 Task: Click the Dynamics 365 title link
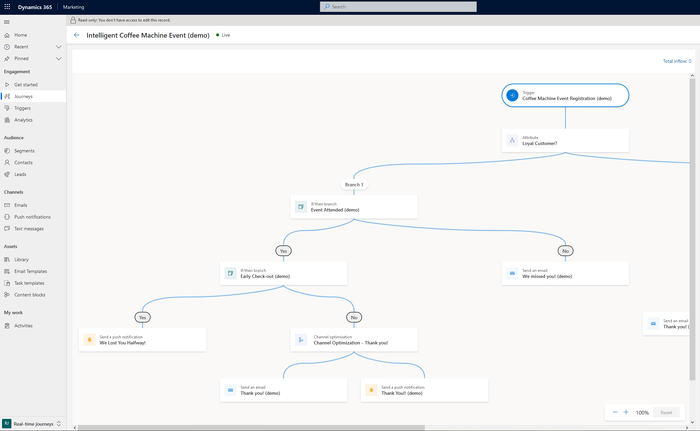point(35,7)
